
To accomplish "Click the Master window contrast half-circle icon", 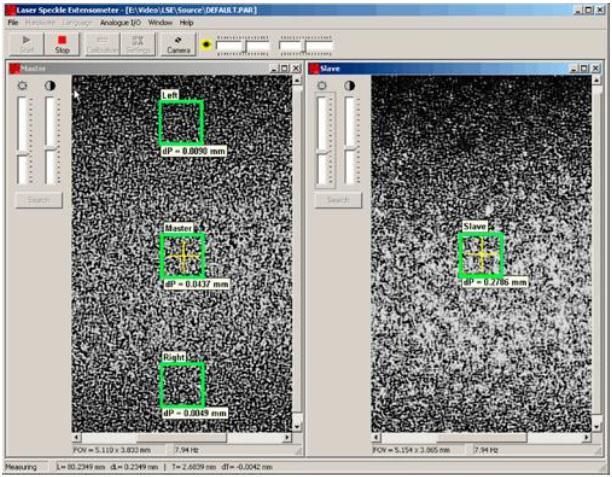I will coord(50,85).
